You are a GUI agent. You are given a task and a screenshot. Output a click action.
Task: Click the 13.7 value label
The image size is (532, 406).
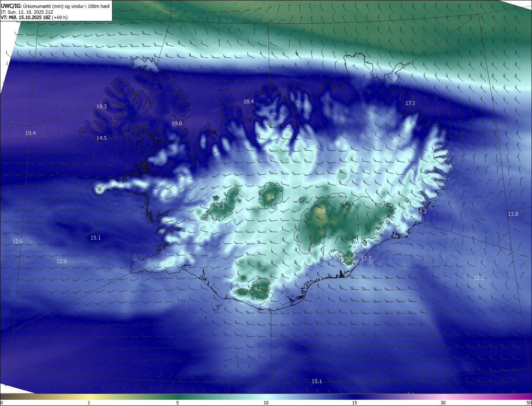pos(366,259)
